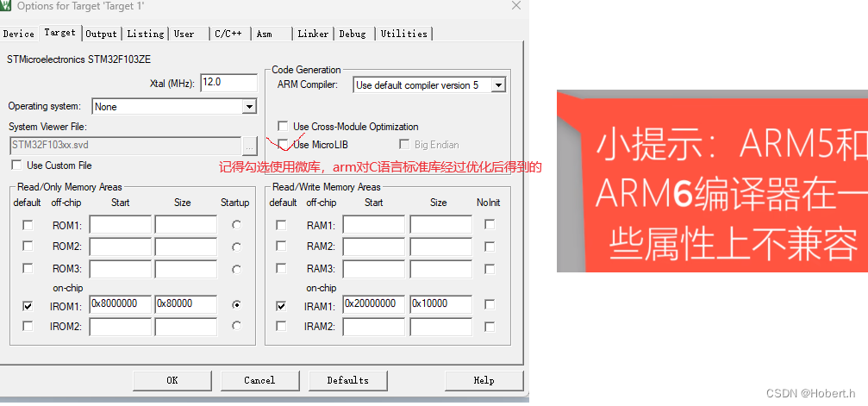Toggle IRAM1 NoInit checkbox
This screenshot has width=868, height=406.
coord(490,304)
